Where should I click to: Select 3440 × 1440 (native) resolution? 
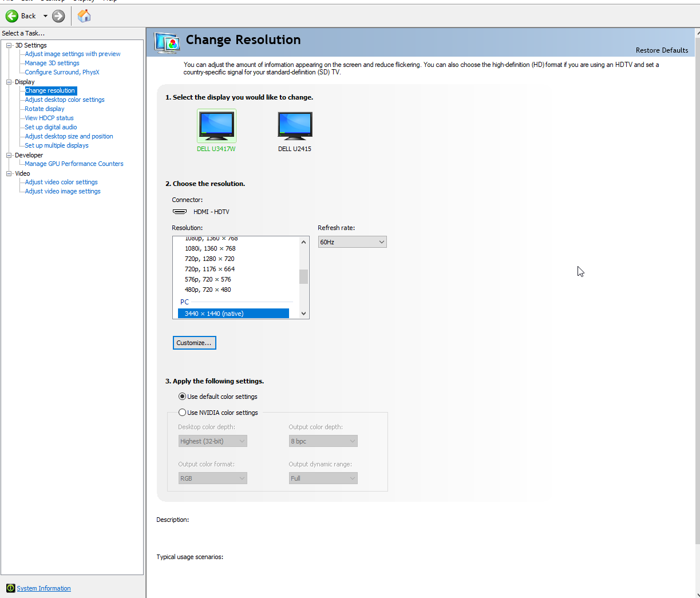click(x=234, y=314)
